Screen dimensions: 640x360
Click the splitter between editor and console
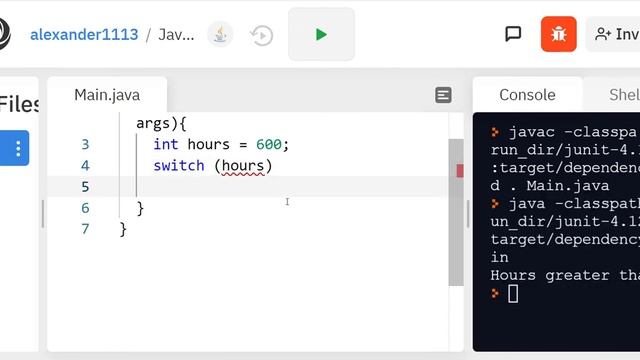[x=468, y=213]
